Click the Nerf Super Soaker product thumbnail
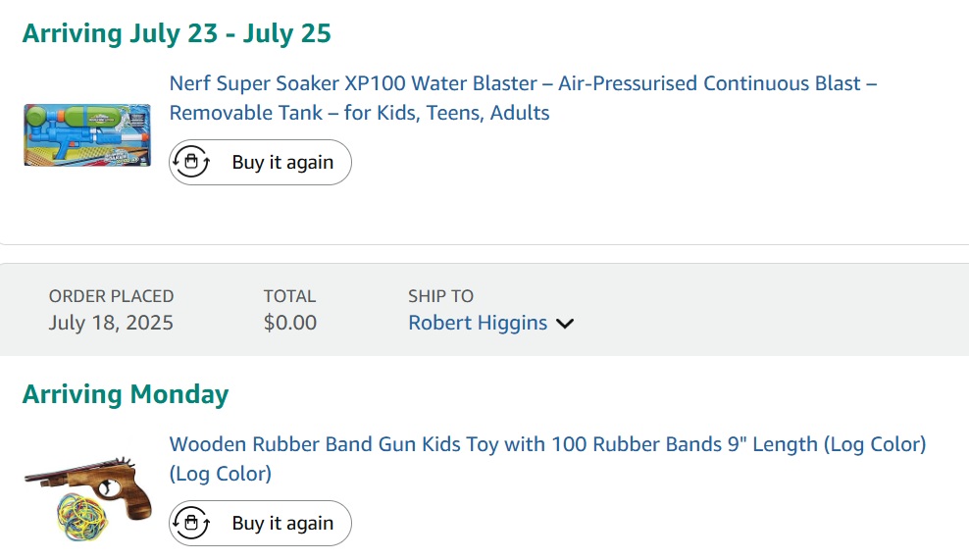This screenshot has height=560, width=969. pyautogui.click(x=87, y=134)
